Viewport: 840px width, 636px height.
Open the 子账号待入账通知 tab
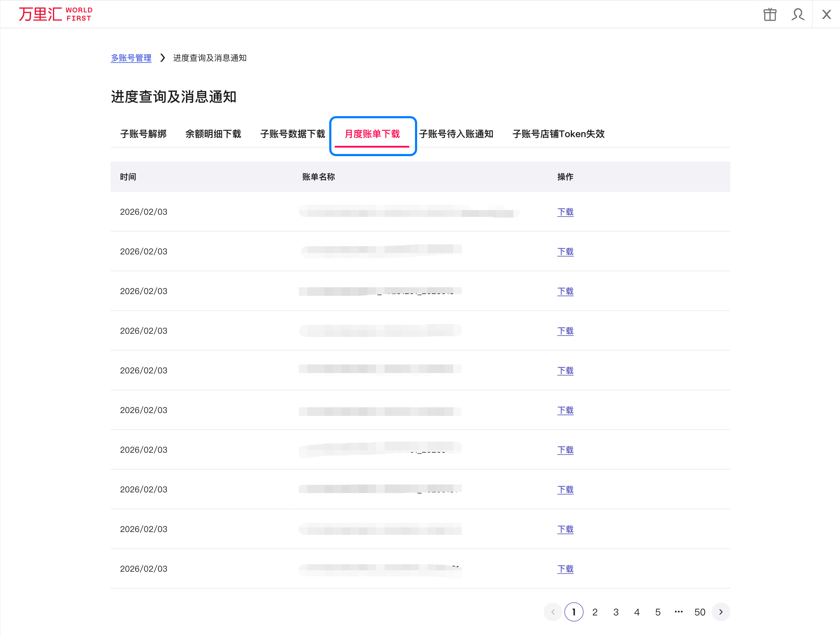coord(456,134)
